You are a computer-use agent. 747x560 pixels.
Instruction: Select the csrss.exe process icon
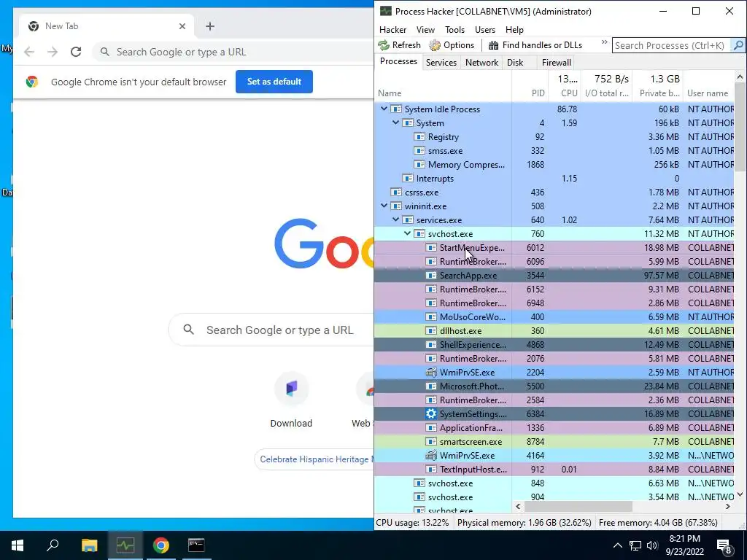click(x=396, y=192)
